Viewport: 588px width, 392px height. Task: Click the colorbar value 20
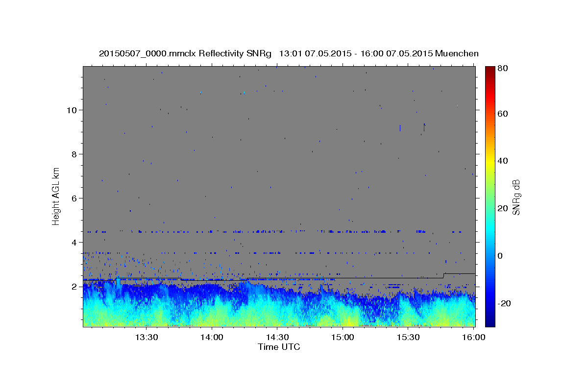[x=502, y=208]
